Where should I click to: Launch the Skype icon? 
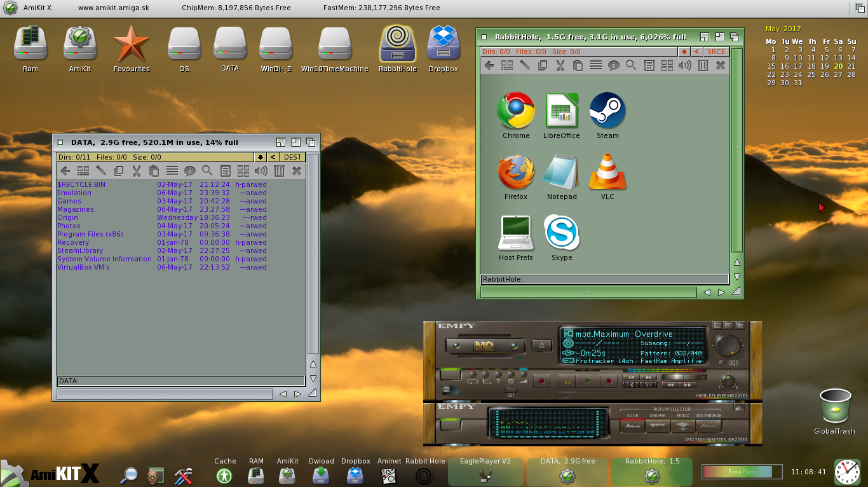tap(562, 233)
